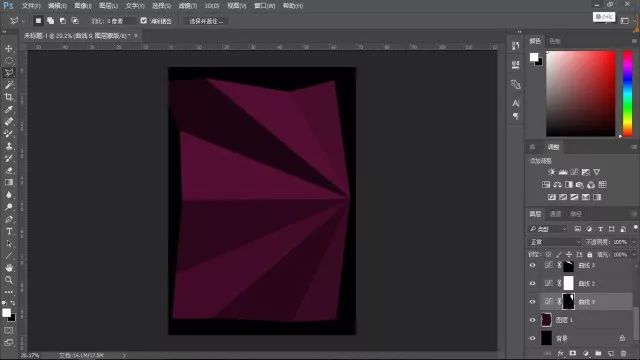Click new fill or adjustment layer button
This screenshot has height=360, width=640.
(x=586, y=353)
